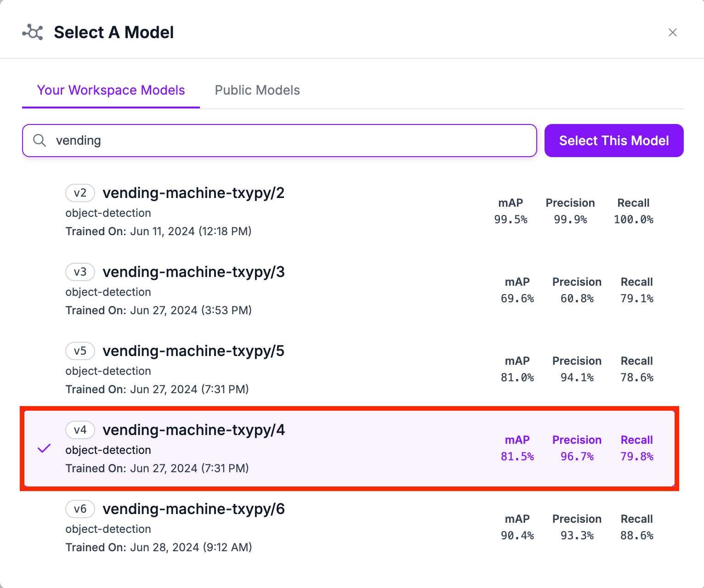Select the vending-machine-txypy/6 model
This screenshot has width=704, height=588.
(193, 509)
